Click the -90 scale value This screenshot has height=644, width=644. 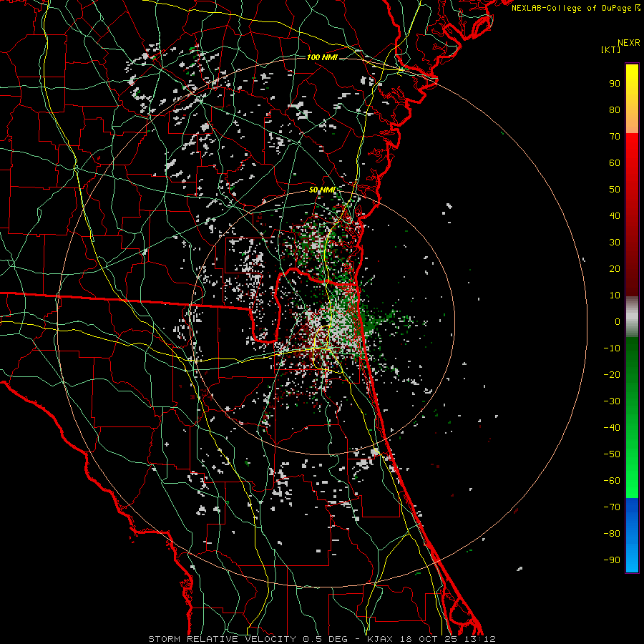(612, 560)
